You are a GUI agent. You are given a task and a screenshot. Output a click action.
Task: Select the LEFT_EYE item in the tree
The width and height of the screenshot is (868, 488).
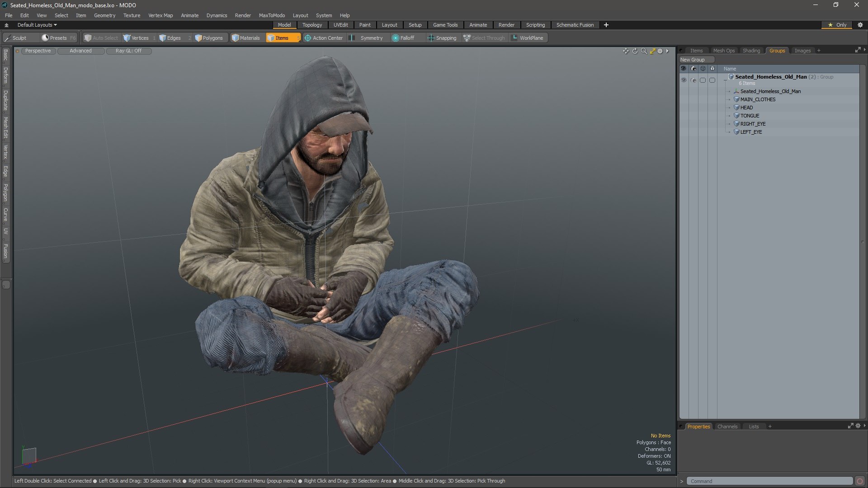click(751, 132)
